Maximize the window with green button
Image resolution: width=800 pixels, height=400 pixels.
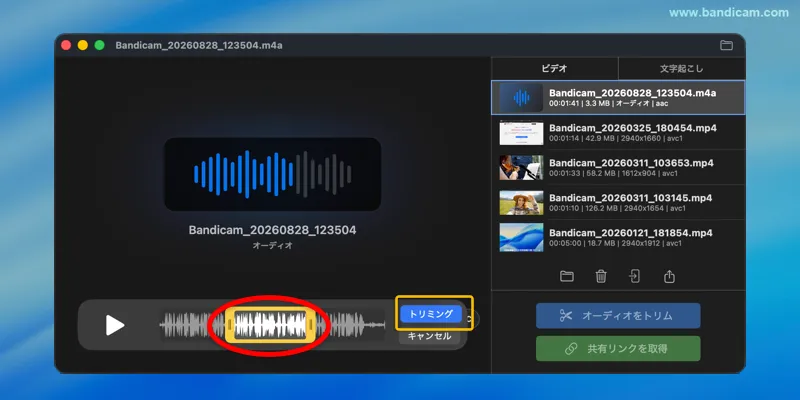[99, 45]
